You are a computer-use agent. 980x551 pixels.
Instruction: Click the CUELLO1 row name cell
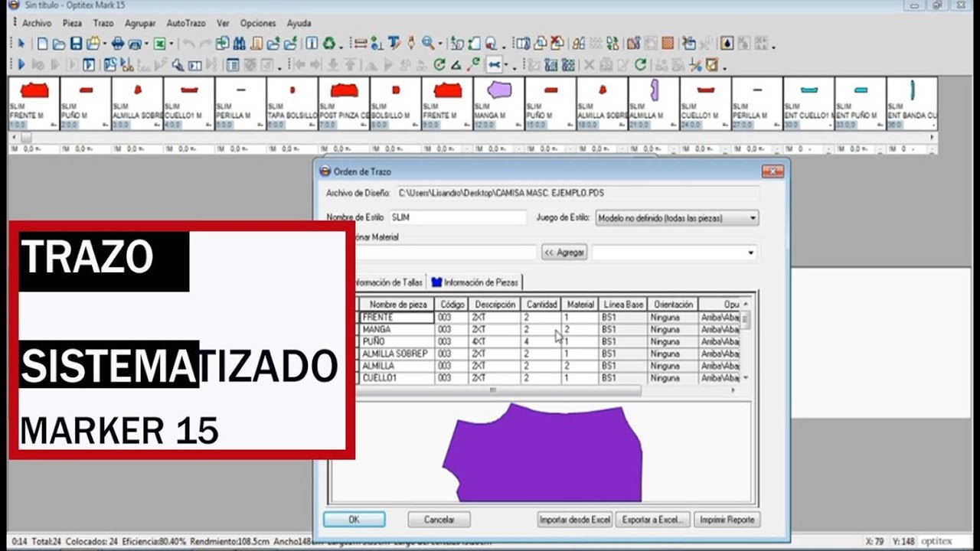click(397, 378)
